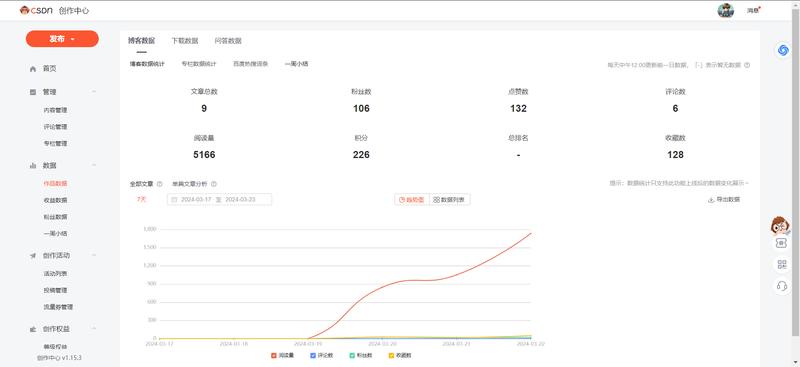Screen dimensions: 800x367
Task: Click the 收藏数 value 128
Action: click(675, 155)
